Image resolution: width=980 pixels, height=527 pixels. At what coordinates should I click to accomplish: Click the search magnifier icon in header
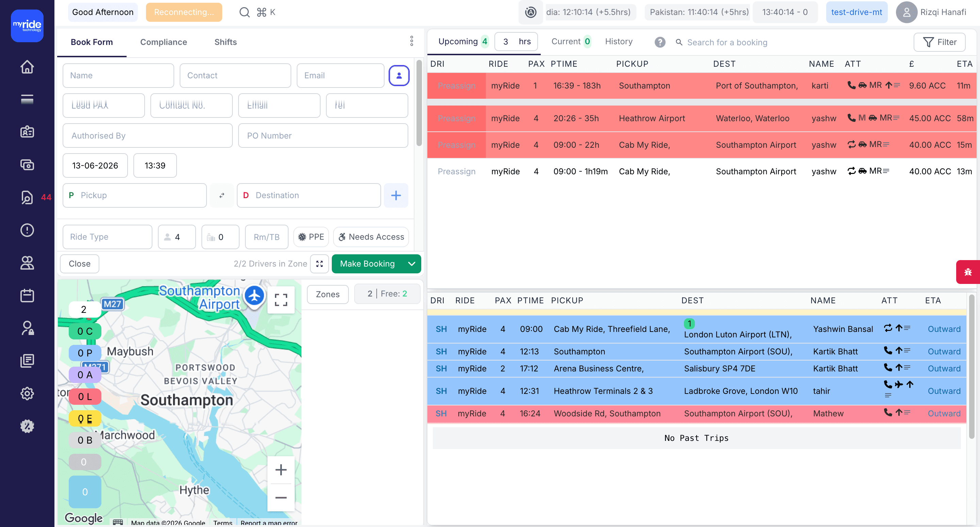point(244,12)
